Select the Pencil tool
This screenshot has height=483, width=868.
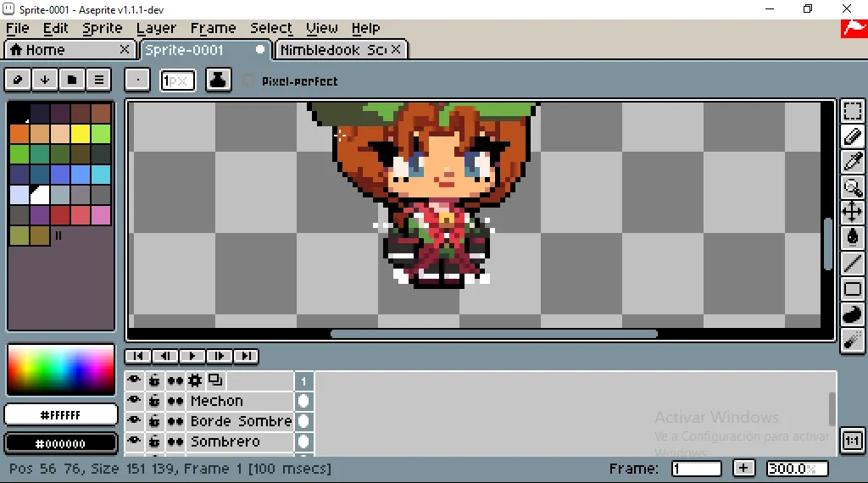[x=853, y=136]
